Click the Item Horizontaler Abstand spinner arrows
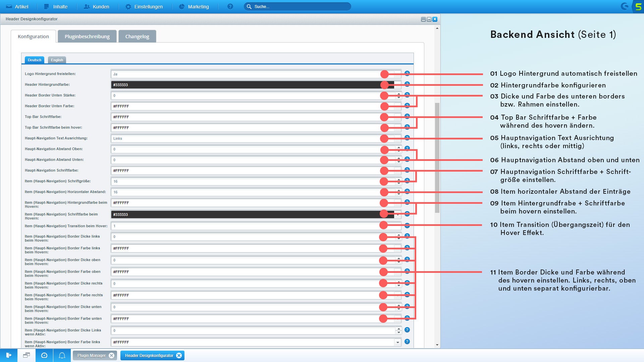 [398, 192]
